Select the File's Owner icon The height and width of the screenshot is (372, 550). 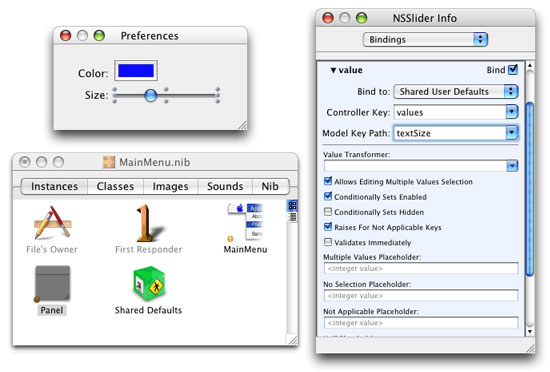52,223
